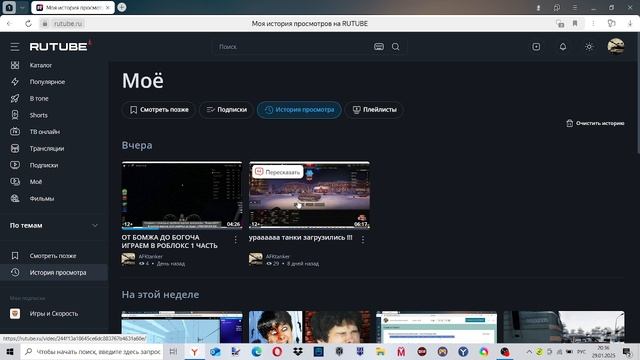
Task: Open options menu for ОТ БОМЖА ДО БОГОЧА video
Action: (236, 240)
